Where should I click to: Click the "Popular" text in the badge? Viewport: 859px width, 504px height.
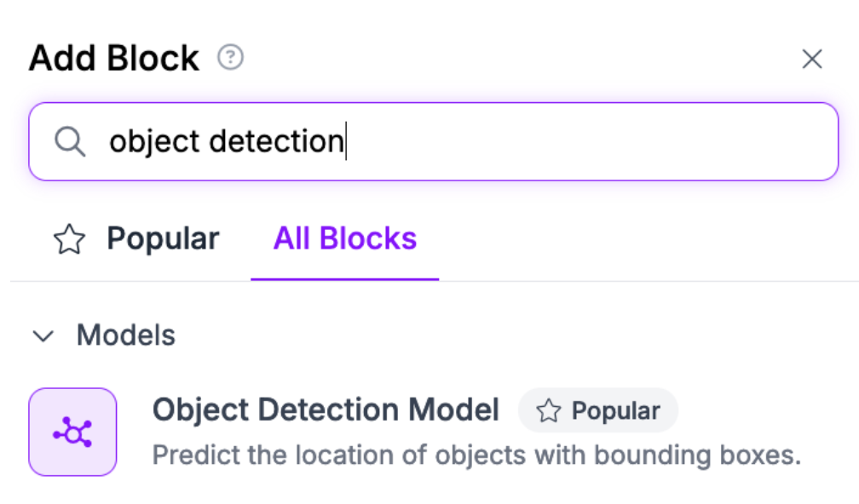(x=615, y=411)
